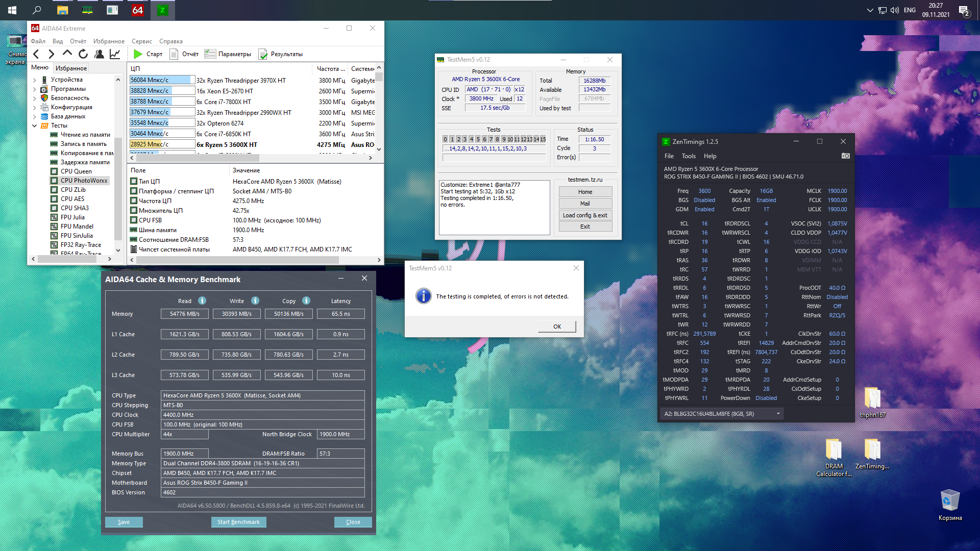980x551 pixels.
Task: Click the info icon beside Read column
Action: pyautogui.click(x=202, y=301)
